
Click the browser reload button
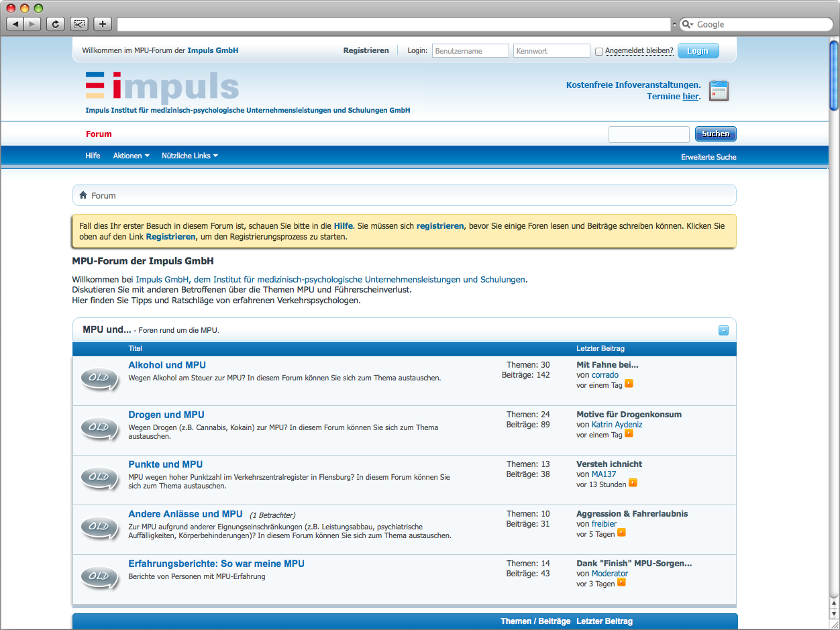pyautogui.click(x=55, y=24)
